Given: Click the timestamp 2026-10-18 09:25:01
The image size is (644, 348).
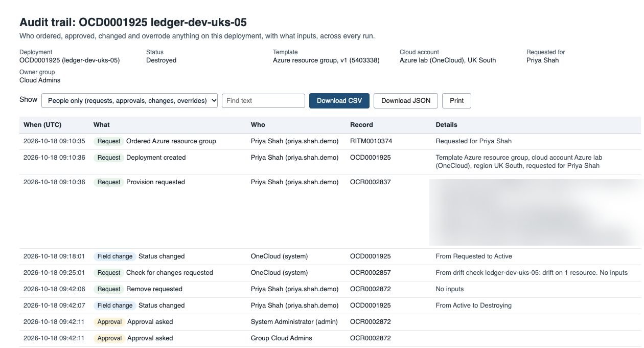Looking at the screenshot, I should click(54, 273).
